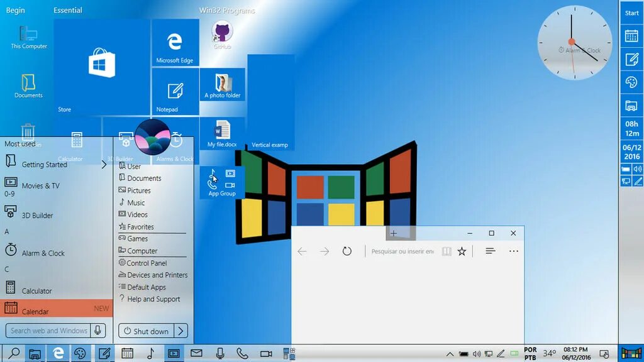Image resolution: width=644 pixels, height=362 pixels.
Task: Open Documents link in the start menu
Action: 140,178
